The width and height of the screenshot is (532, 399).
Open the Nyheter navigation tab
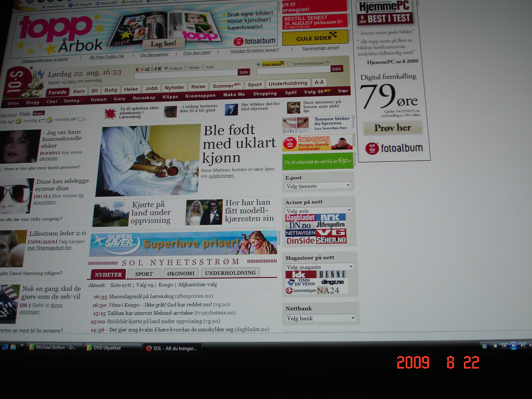[x=174, y=88]
